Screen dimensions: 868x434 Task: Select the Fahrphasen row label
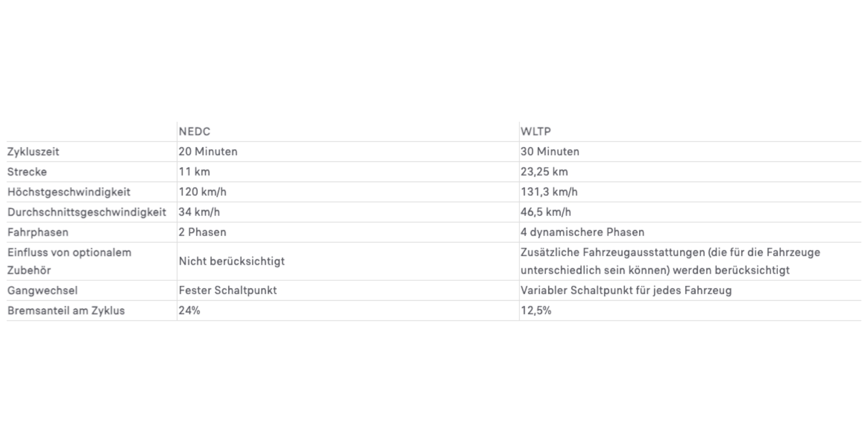coord(38,232)
